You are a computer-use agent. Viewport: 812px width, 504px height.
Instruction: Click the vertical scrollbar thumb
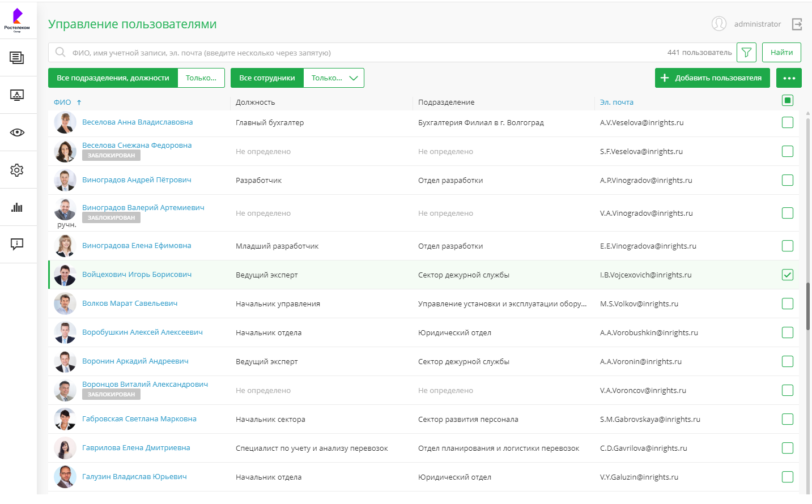click(x=807, y=306)
